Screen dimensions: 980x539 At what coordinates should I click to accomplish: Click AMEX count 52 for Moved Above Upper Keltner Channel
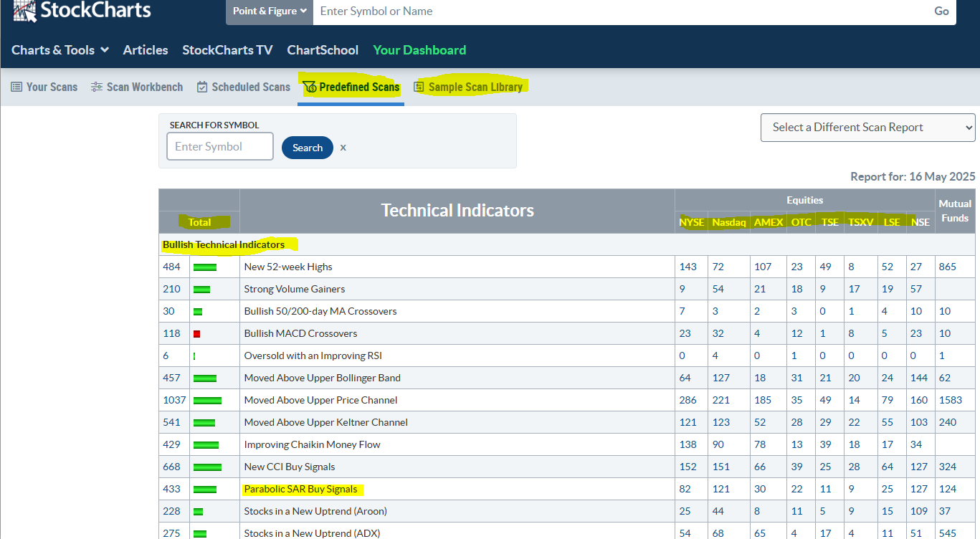tap(760, 422)
